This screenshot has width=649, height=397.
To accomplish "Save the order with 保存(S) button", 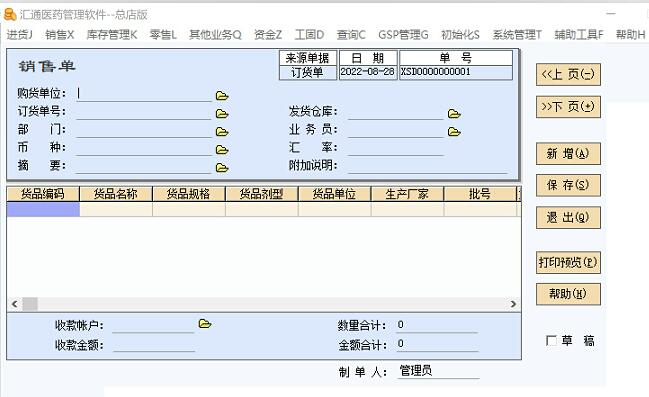I will click(x=568, y=185).
